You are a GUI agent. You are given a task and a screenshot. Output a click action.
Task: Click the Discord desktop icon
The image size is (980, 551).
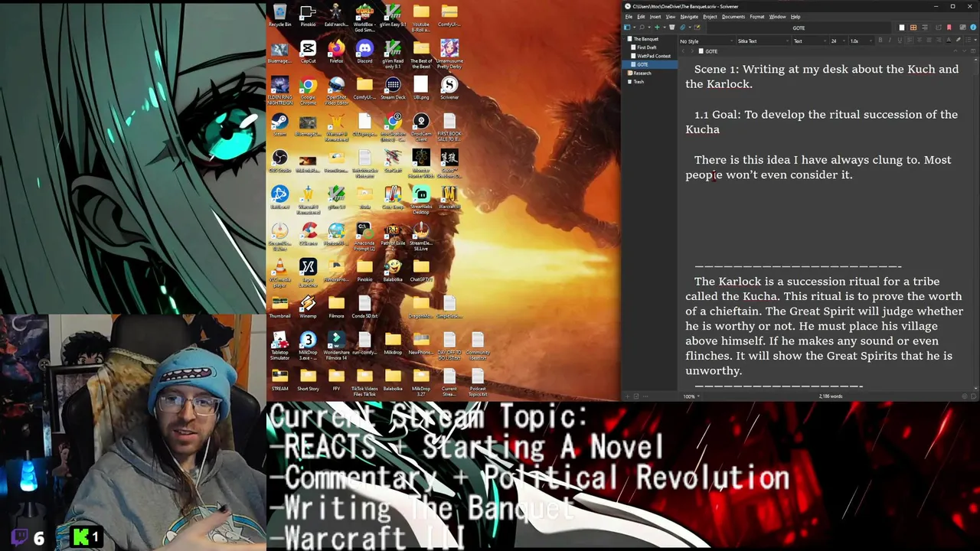tap(364, 52)
